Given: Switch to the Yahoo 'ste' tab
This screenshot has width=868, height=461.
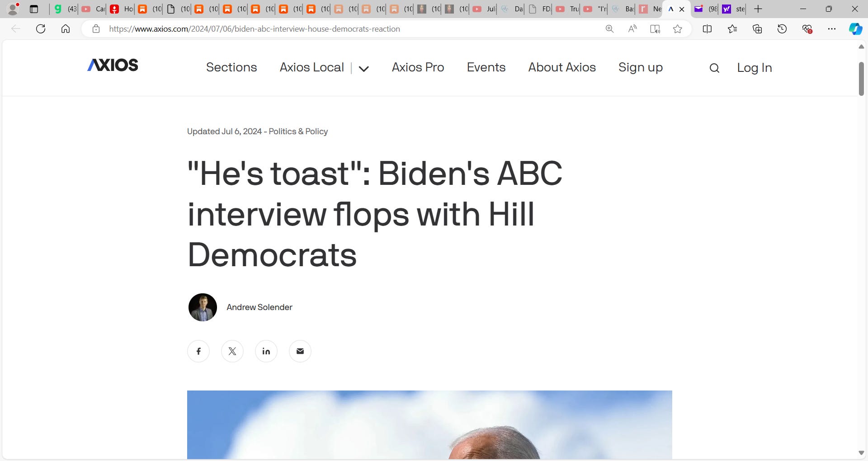Looking at the screenshot, I should 733,9.
